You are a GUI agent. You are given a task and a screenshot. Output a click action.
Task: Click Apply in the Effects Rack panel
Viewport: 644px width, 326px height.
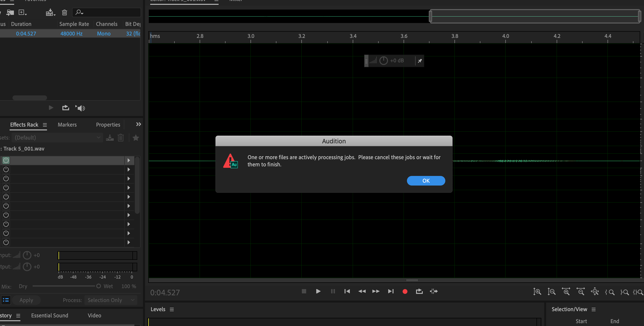[x=26, y=299]
